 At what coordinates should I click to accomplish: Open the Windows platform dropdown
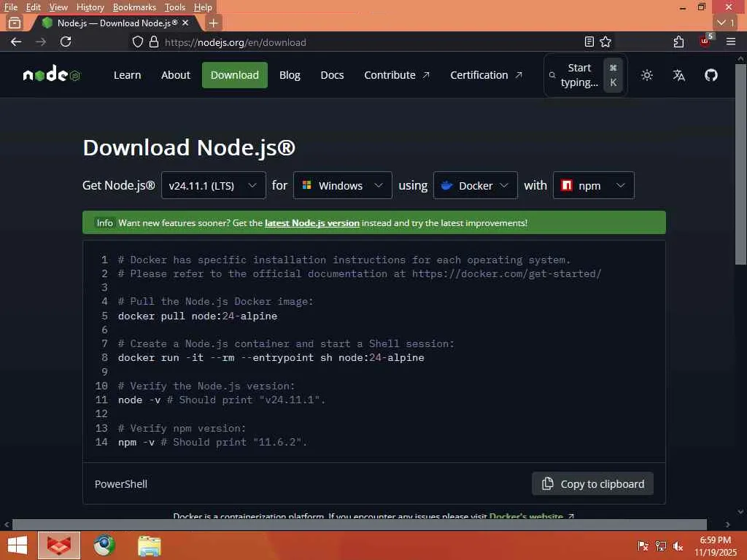click(343, 185)
